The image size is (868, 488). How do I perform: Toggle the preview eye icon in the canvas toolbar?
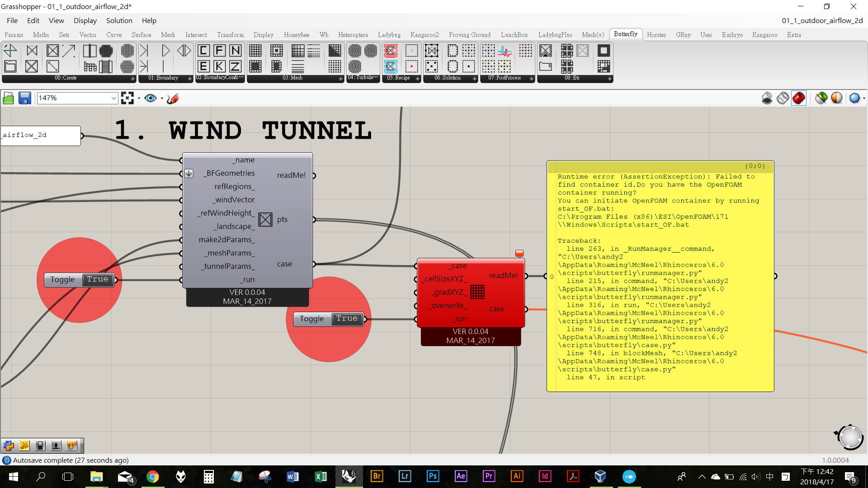pyautogui.click(x=151, y=98)
